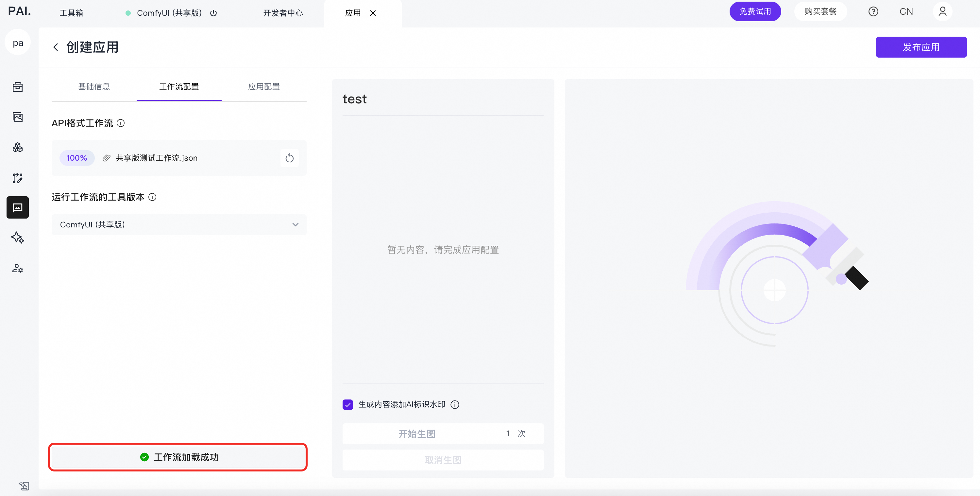980x496 pixels.
Task: Switch to the 应用配置 tab
Action: pos(264,87)
